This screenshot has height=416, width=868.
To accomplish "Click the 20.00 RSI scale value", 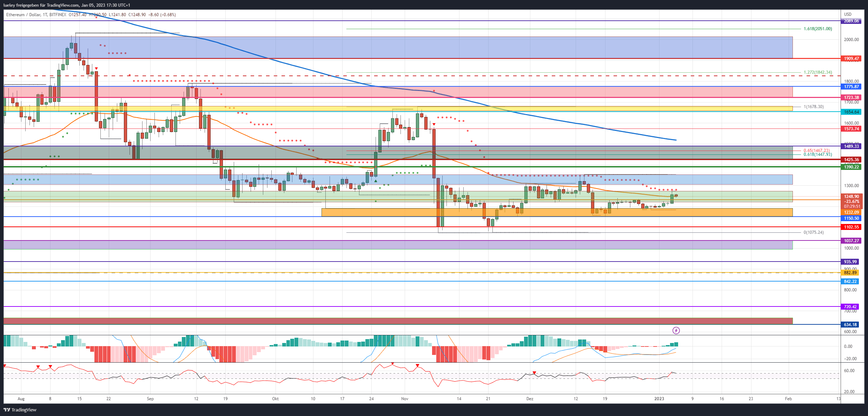I will (x=849, y=392).
